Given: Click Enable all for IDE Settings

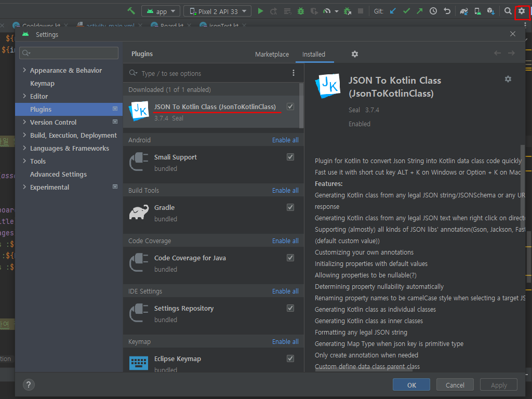Looking at the screenshot, I should pyautogui.click(x=285, y=291).
